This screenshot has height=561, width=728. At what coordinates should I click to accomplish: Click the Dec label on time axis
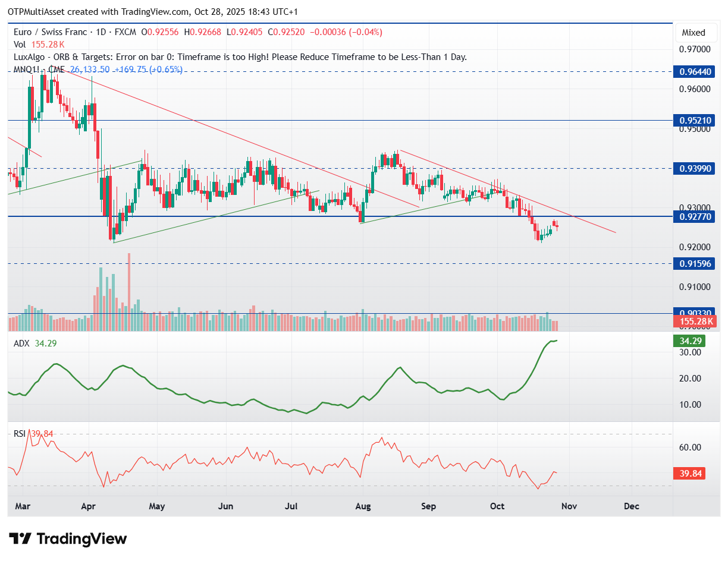(x=632, y=506)
